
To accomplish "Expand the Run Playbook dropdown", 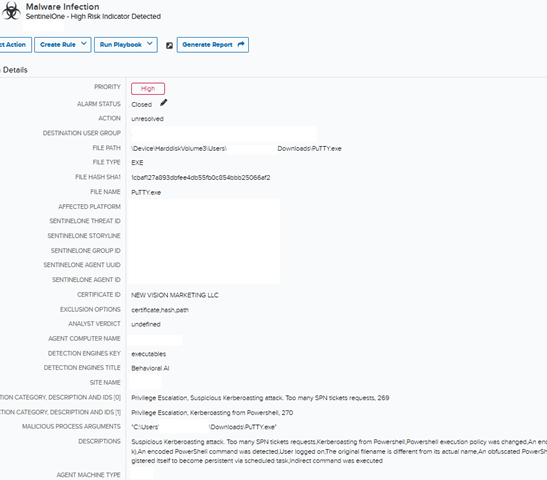I will click(x=150, y=44).
